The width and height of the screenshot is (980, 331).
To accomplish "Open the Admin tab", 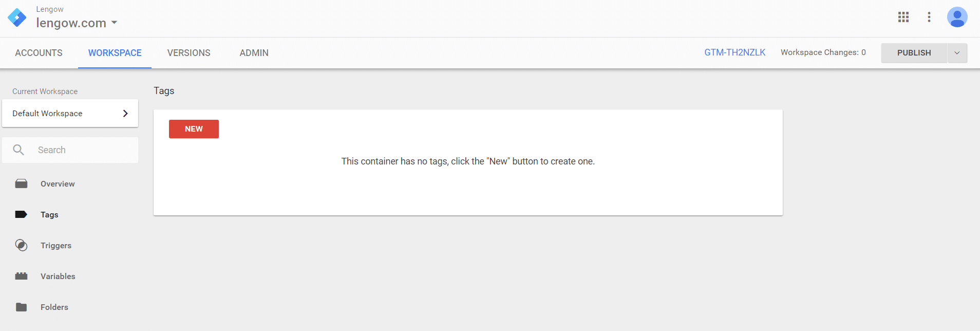I will [254, 53].
